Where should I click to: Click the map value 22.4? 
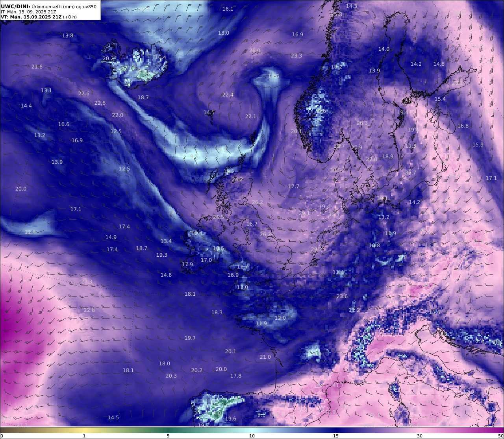point(228,94)
